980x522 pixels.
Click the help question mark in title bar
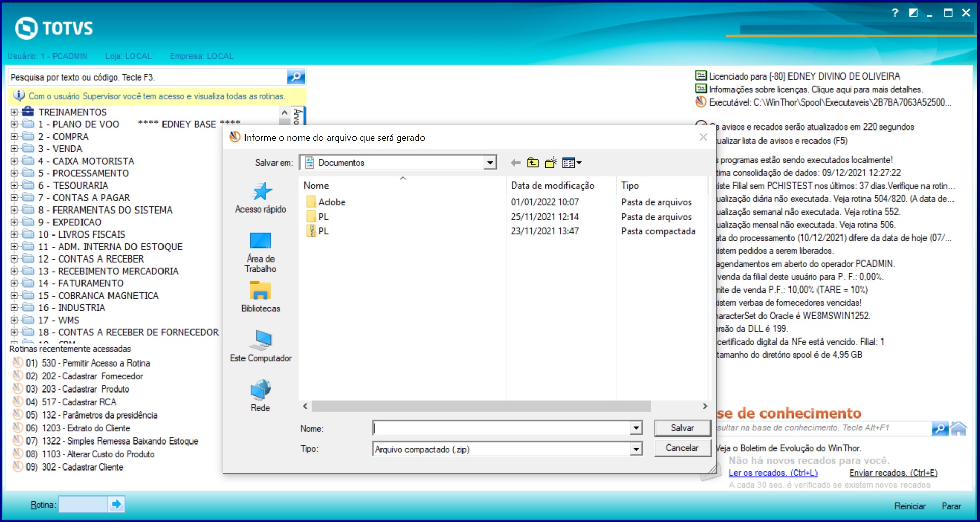pyautogui.click(x=895, y=13)
